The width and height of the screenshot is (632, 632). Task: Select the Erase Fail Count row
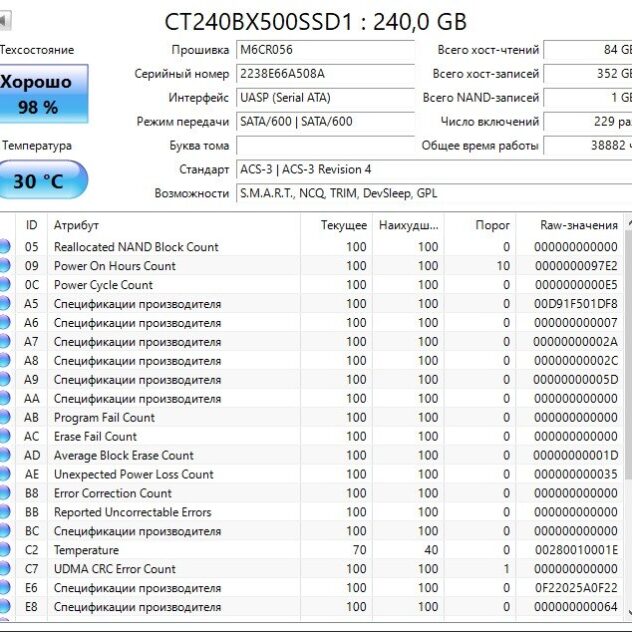[312, 436]
